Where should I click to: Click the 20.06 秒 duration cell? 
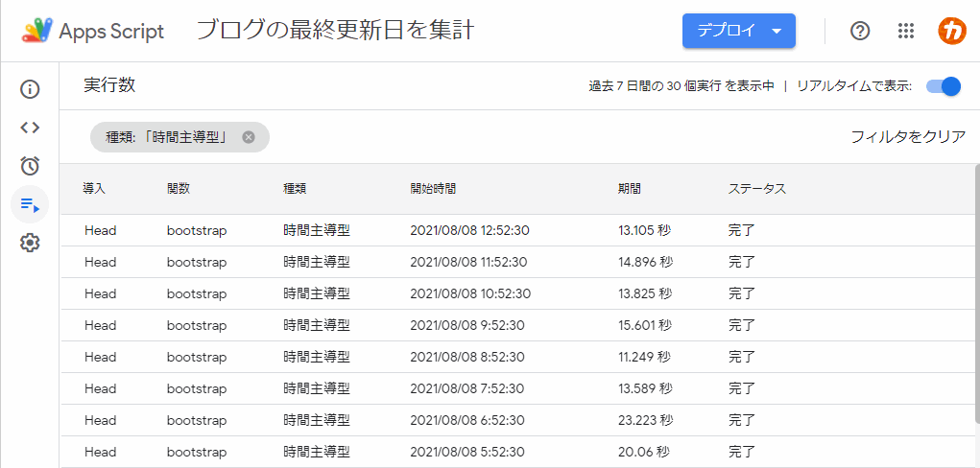tap(642, 452)
